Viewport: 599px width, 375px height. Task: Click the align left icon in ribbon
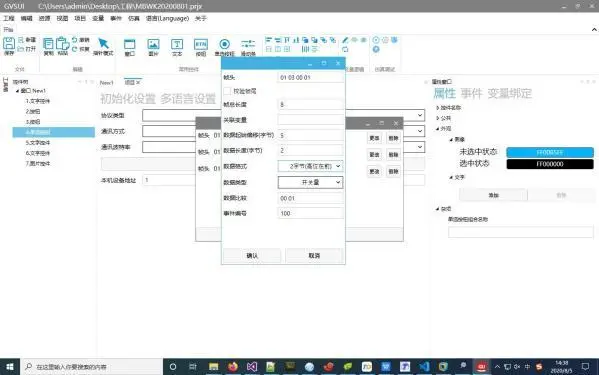[x=269, y=40]
